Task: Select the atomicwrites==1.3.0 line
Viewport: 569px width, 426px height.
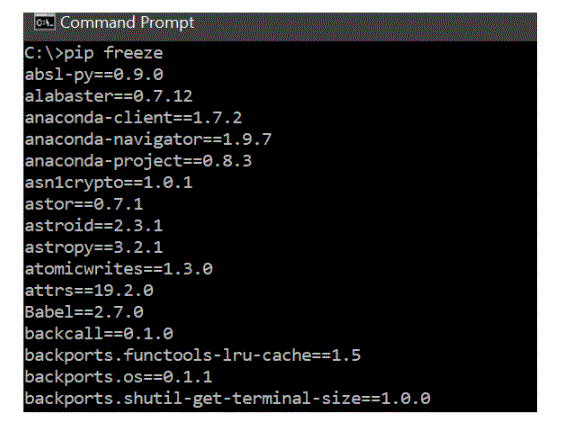Action: 119,269
